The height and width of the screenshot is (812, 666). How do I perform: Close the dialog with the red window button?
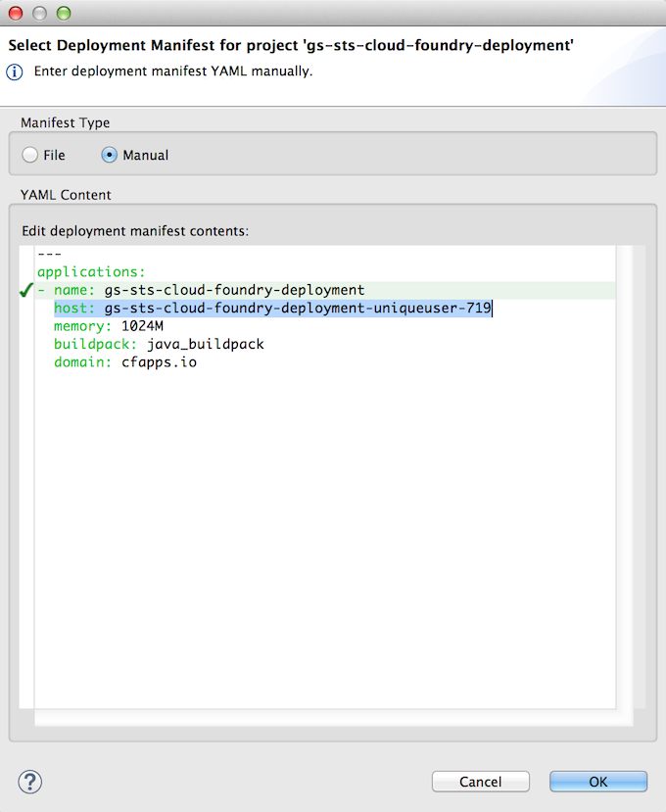[x=16, y=13]
